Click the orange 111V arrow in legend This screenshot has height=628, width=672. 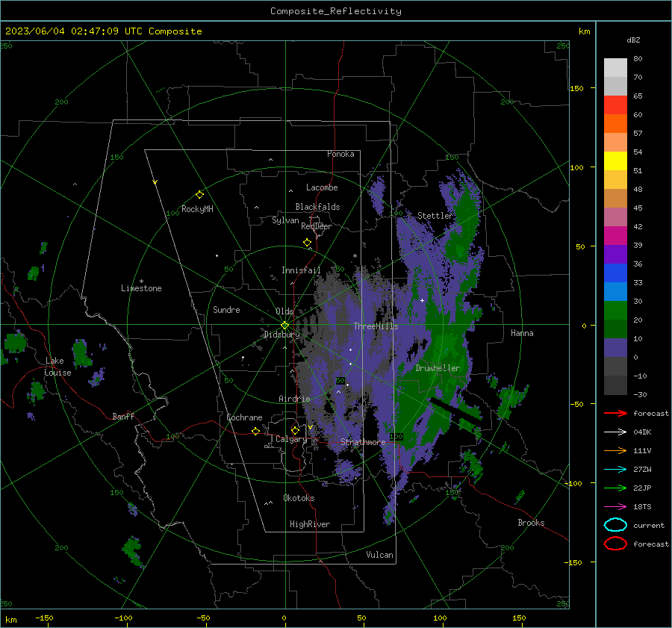pyautogui.click(x=615, y=450)
